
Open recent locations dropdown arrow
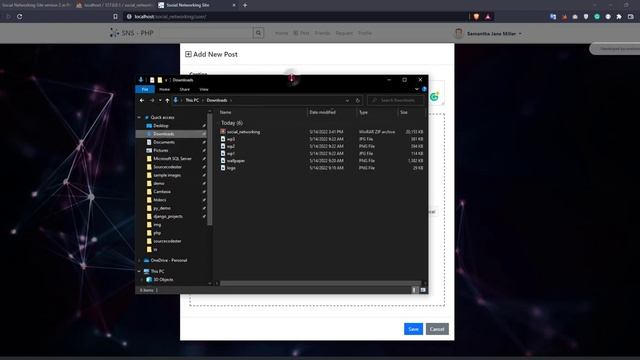160,100
